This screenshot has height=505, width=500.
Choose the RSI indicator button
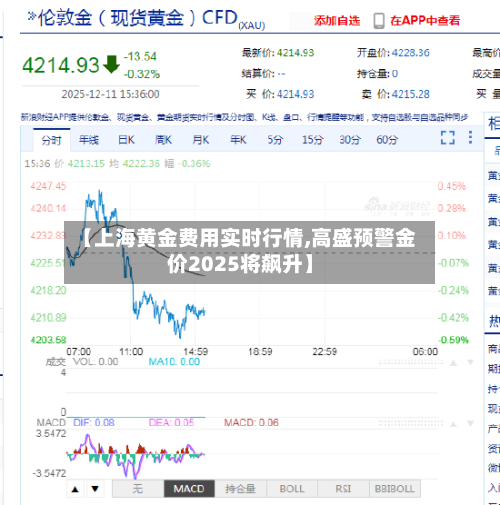click(343, 489)
